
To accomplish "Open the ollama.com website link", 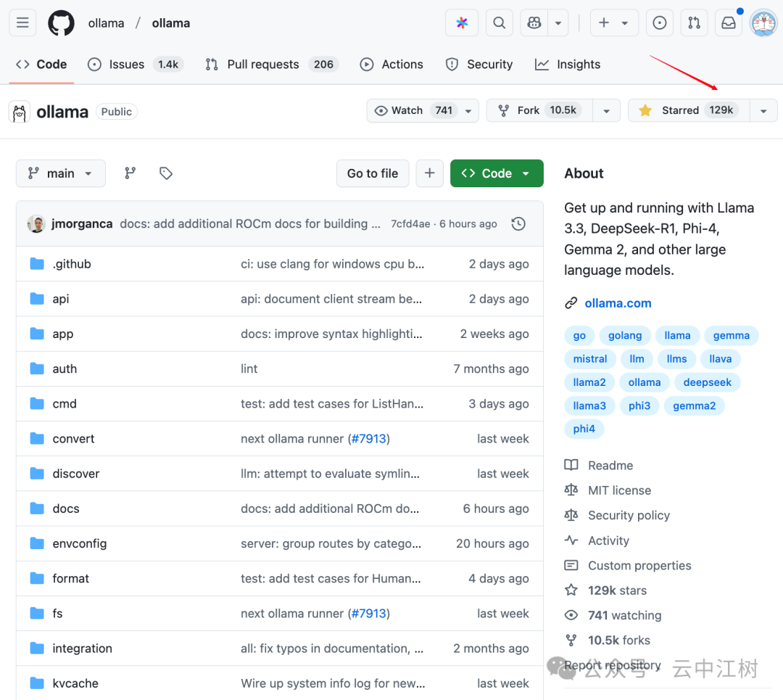I will (618, 303).
